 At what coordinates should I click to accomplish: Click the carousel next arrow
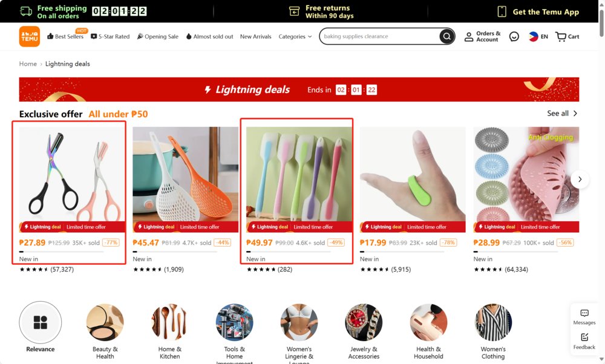pyautogui.click(x=580, y=180)
